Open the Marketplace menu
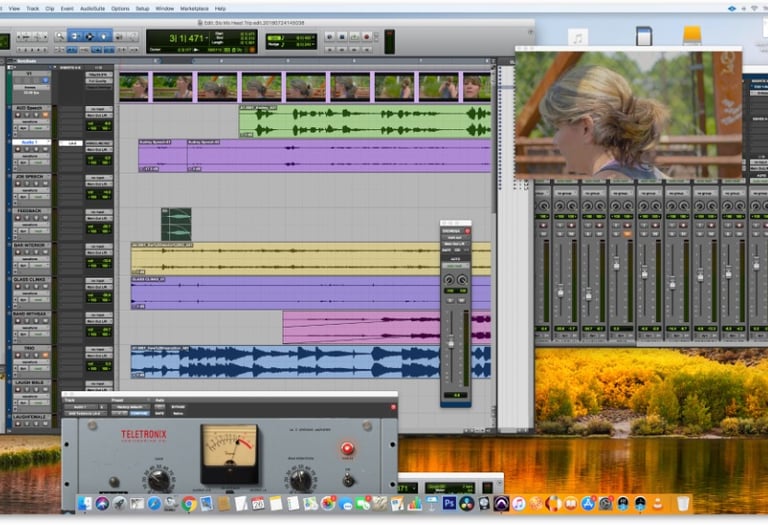This screenshot has width=768, height=525. [x=194, y=8]
